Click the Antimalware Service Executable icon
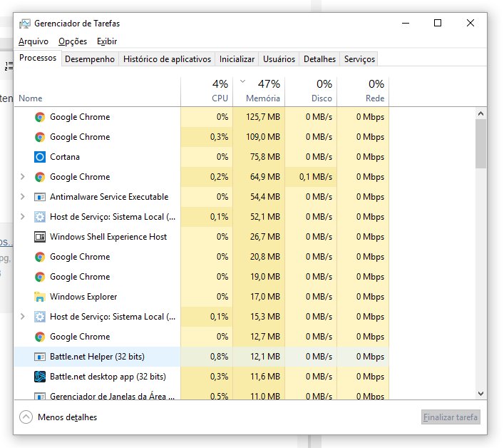The width and height of the screenshot is (504, 448). point(40,197)
